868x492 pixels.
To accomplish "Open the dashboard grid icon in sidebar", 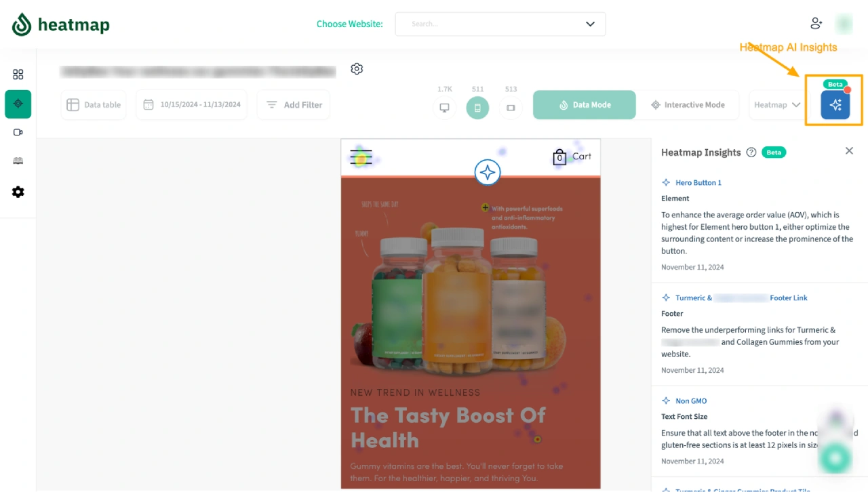I will 18,75.
